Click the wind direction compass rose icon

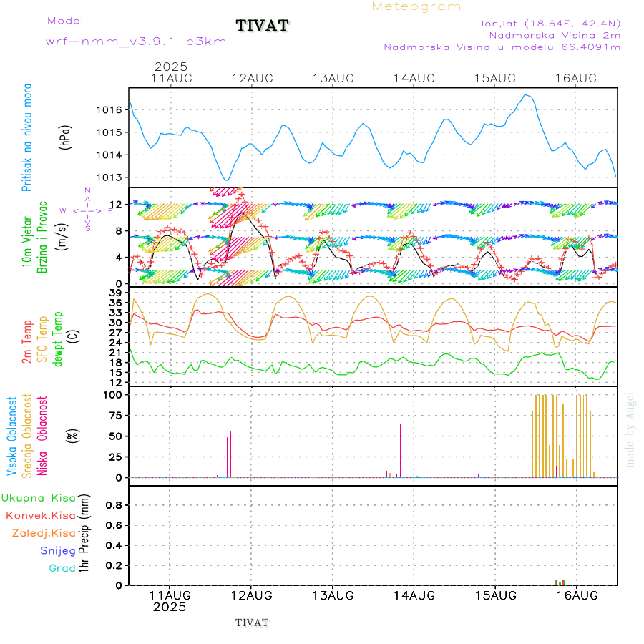87,210
